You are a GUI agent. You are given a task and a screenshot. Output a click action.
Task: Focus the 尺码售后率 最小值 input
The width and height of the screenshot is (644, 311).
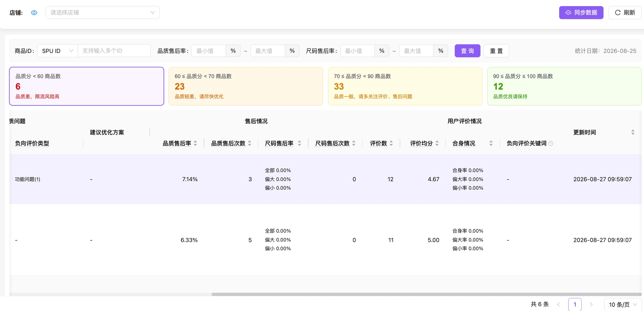coord(357,51)
